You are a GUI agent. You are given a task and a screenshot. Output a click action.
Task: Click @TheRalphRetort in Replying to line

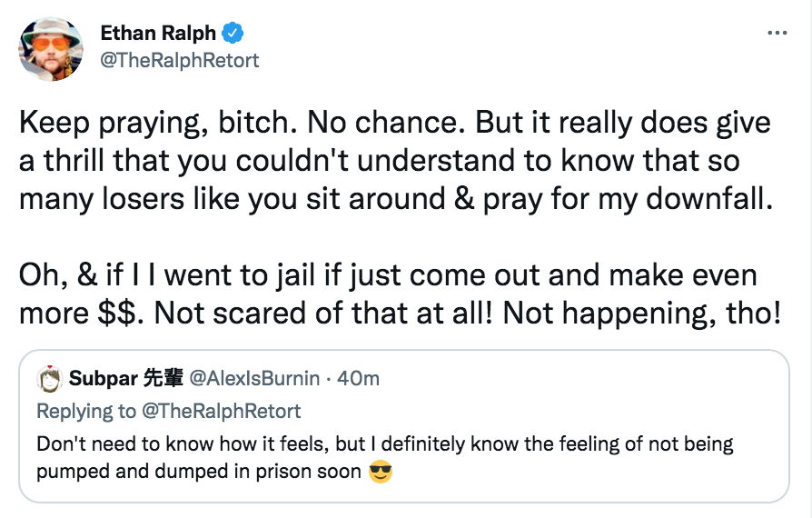[x=221, y=412]
